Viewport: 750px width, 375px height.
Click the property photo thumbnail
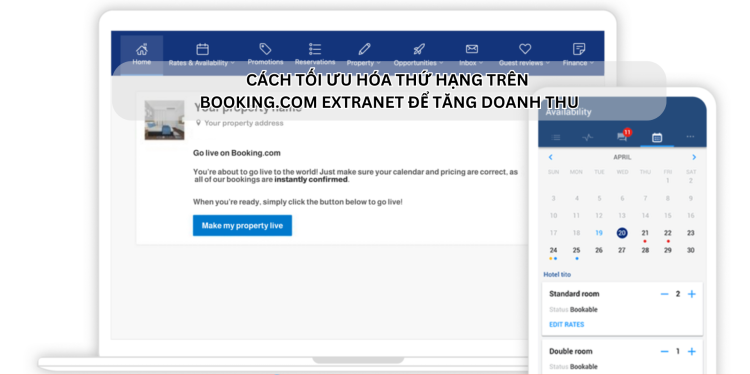coord(165,120)
